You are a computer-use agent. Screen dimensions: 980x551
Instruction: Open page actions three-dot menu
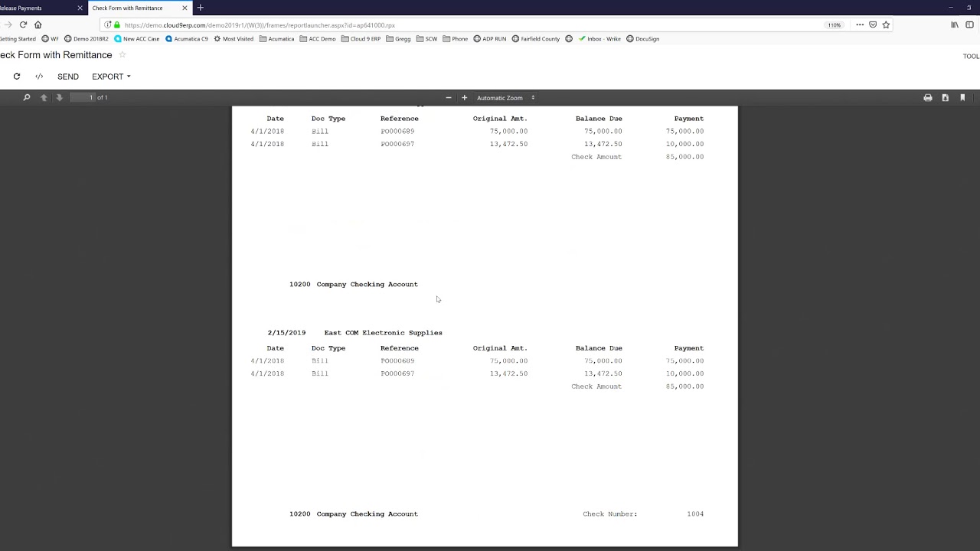860,24
